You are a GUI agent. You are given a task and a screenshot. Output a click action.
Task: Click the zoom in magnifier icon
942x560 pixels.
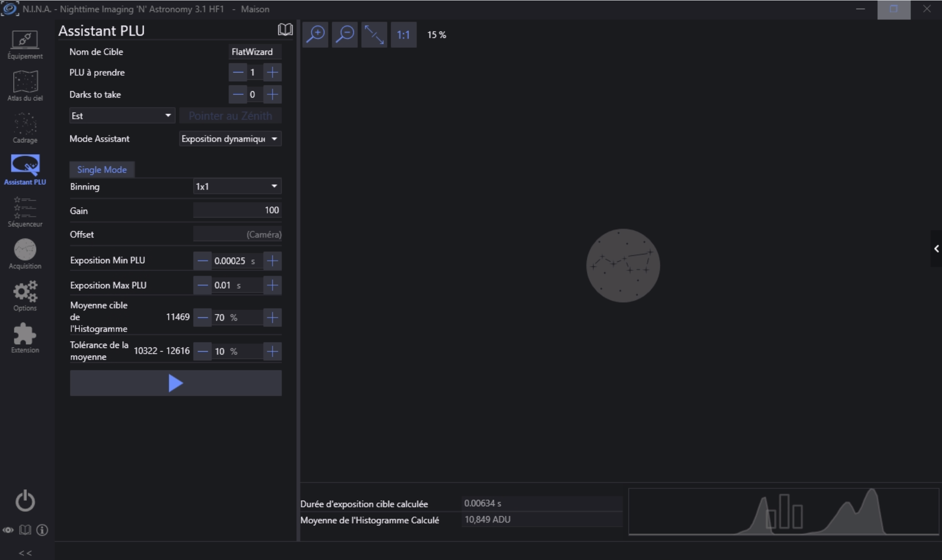pyautogui.click(x=315, y=35)
